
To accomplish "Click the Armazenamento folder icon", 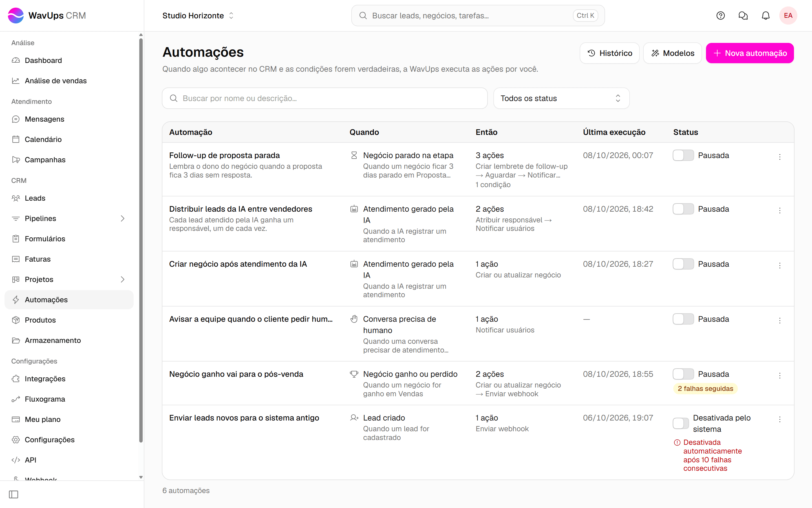I will click(x=16, y=340).
